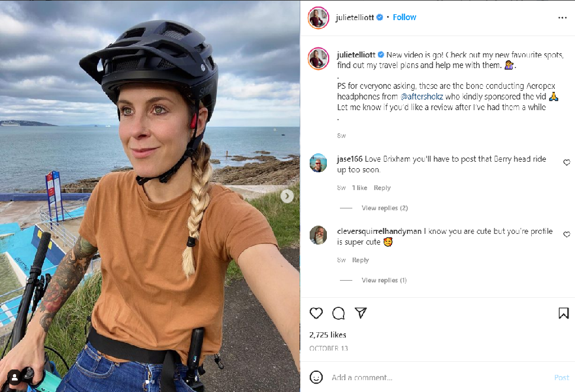The height and width of the screenshot is (392, 575).
Task: Follow julietelliott from the post header
Action: 404,17
